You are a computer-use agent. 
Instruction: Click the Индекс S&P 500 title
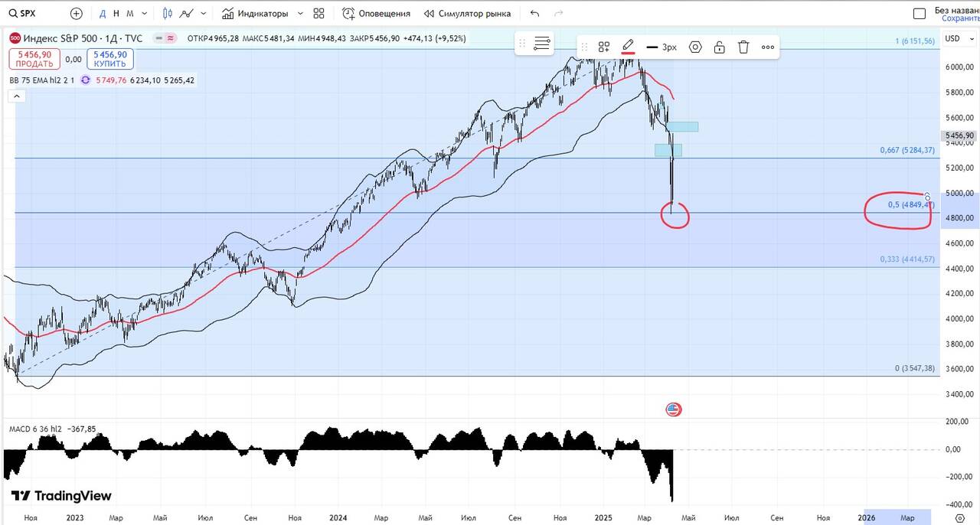pyautogui.click(x=62, y=38)
